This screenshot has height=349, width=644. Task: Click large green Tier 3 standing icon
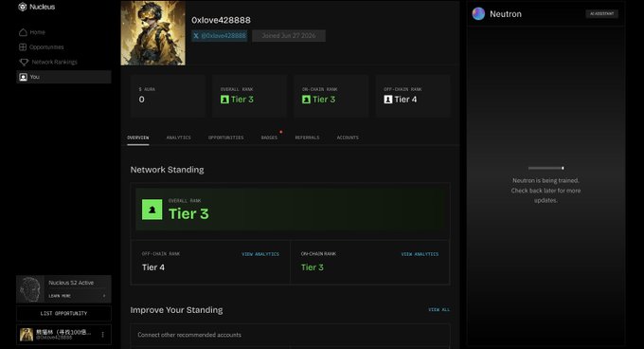coord(152,210)
